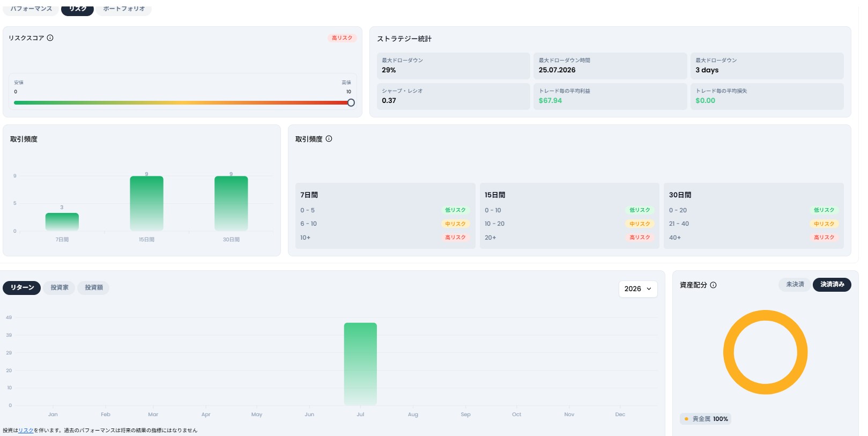Select the 決済済み toggle
Screen dimensions: 868x436
pos(832,284)
